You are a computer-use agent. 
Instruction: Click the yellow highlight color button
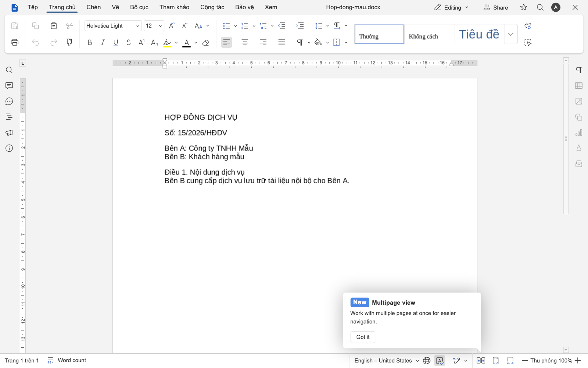tap(167, 43)
